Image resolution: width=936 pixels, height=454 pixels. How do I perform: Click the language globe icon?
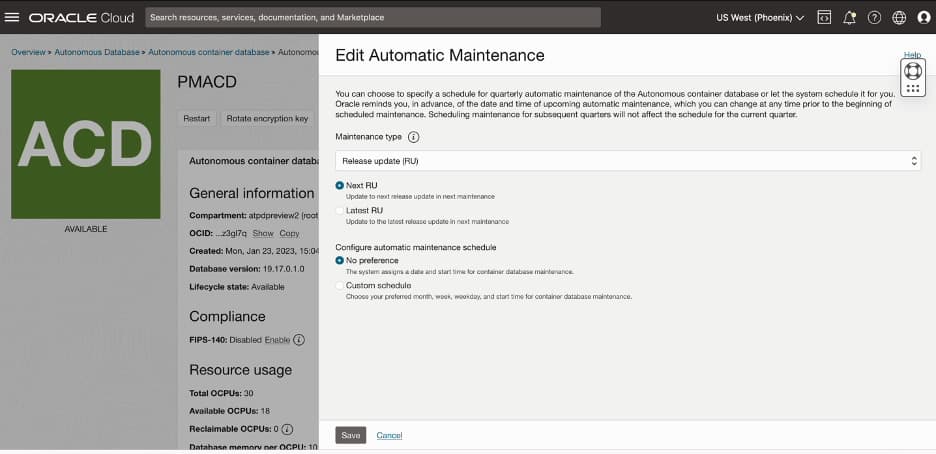tap(899, 17)
